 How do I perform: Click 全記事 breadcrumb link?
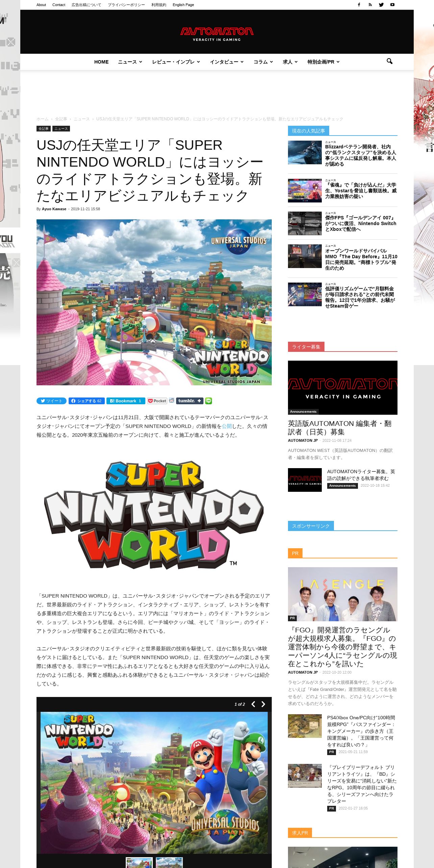tap(61, 119)
